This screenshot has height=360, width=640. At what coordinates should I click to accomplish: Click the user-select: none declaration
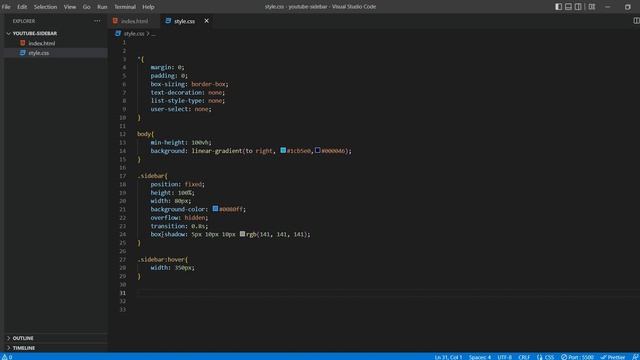click(181, 109)
